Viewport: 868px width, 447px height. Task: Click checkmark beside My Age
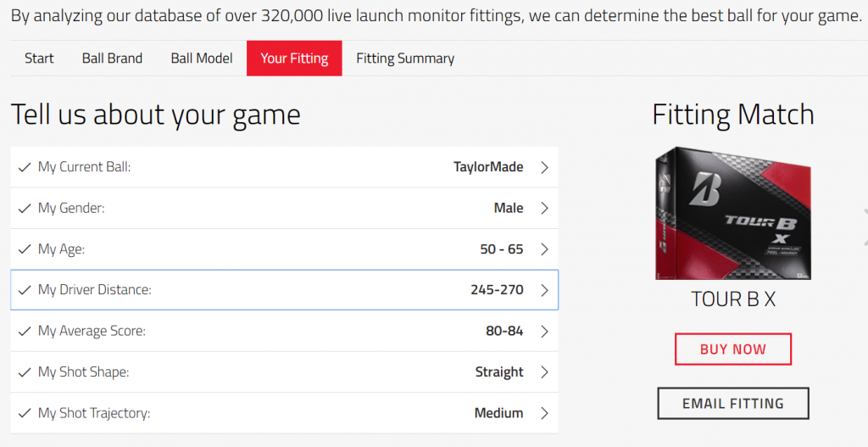pyautogui.click(x=25, y=249)
